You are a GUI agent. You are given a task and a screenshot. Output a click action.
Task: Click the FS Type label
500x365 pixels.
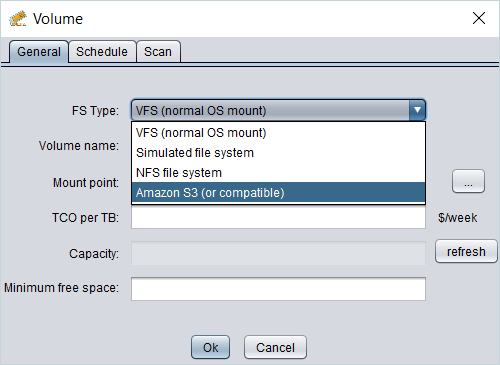(95, 111)
